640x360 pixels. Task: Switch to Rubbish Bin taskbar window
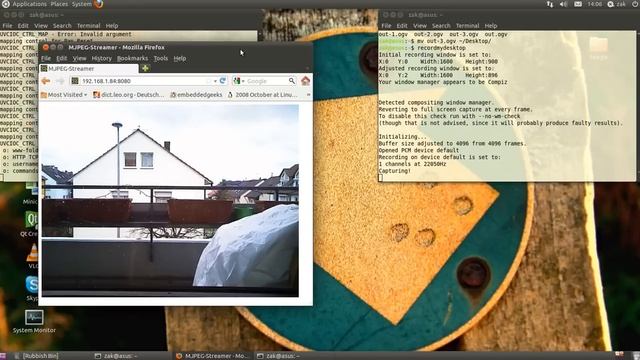coord(37,356)
